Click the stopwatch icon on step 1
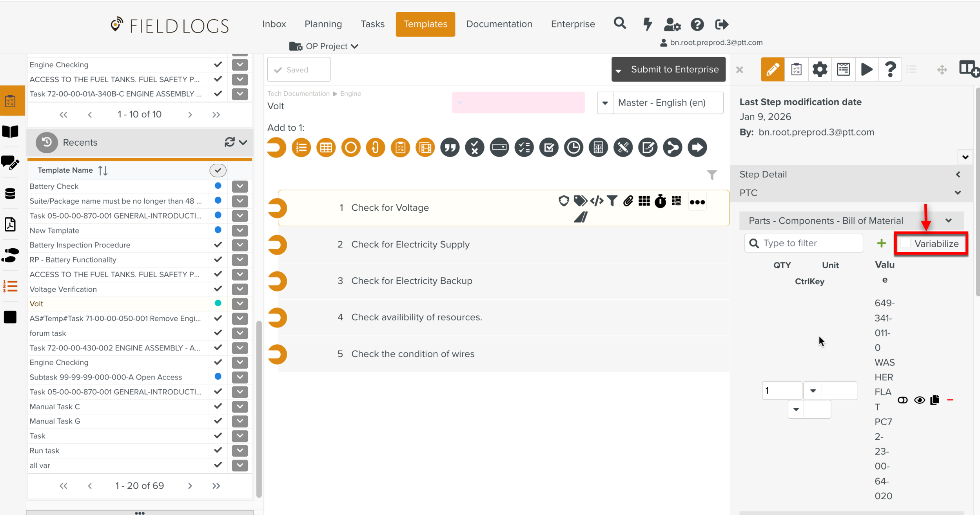 660,201
